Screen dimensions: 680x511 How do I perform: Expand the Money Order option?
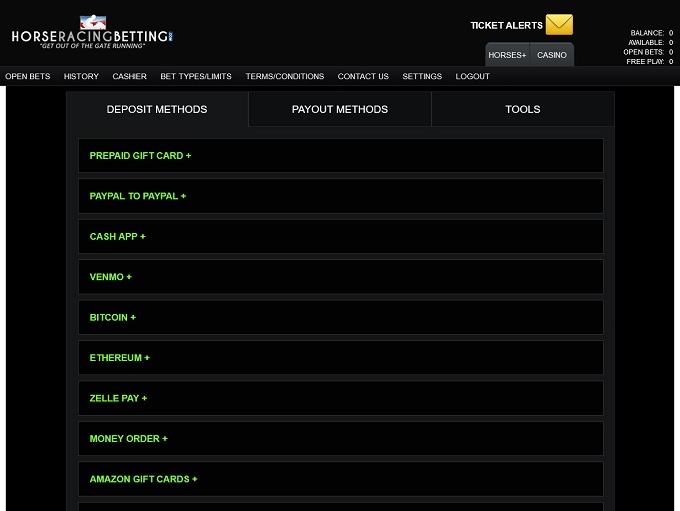(x=129, y=439)
